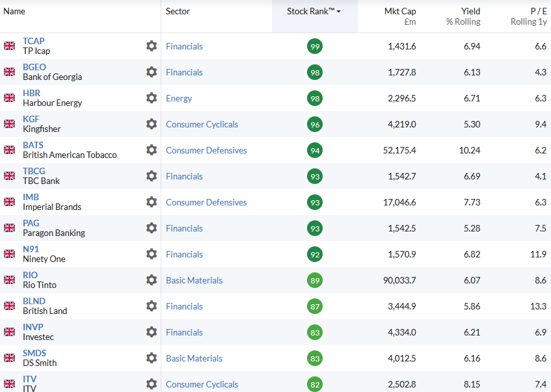Open the PAG ticker link
Screen dimensions: 551x392
31,223
